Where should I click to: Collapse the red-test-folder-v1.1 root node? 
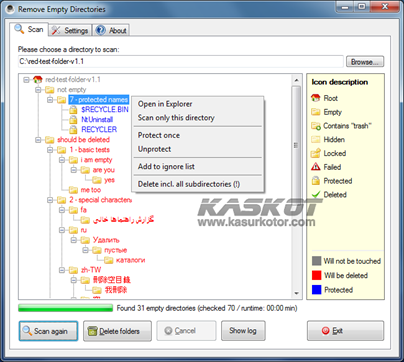[26, 80]
